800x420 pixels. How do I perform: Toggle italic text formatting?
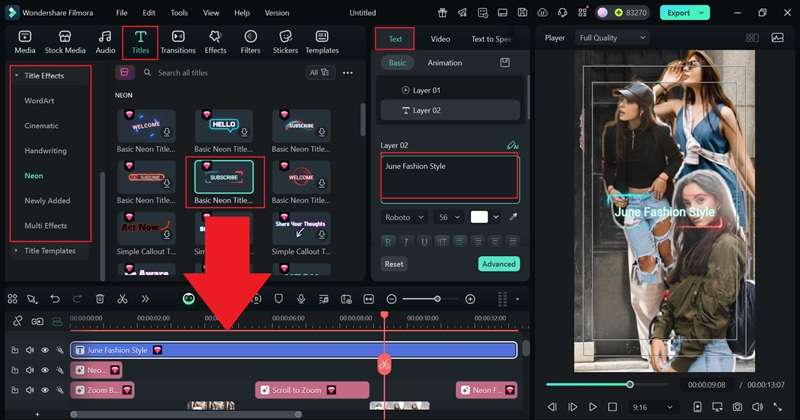click(406, 241)
